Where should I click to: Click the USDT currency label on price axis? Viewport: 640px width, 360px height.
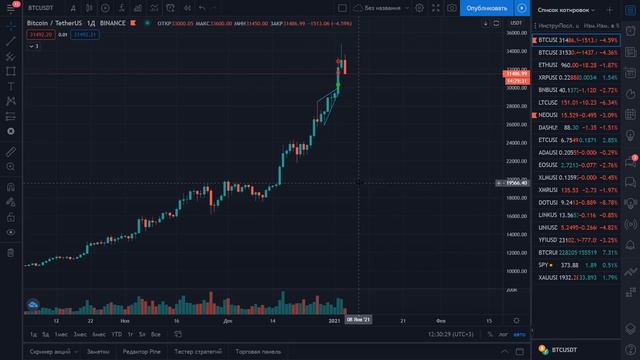point(516,23)
